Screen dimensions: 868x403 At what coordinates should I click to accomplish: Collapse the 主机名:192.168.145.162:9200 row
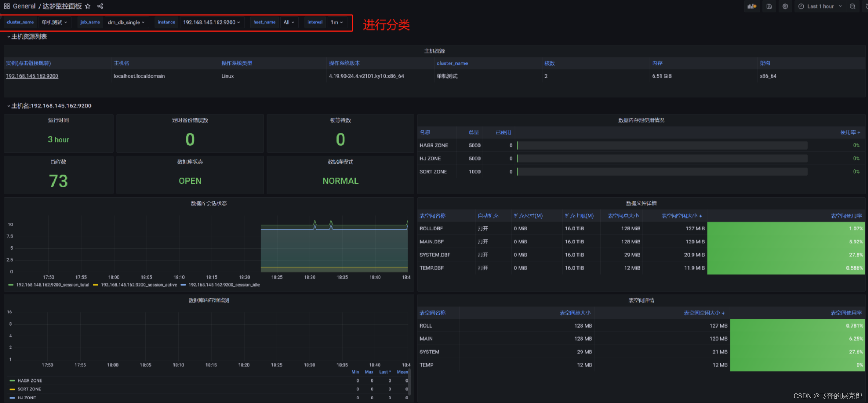pyautogui.click(x=49, y=106)
